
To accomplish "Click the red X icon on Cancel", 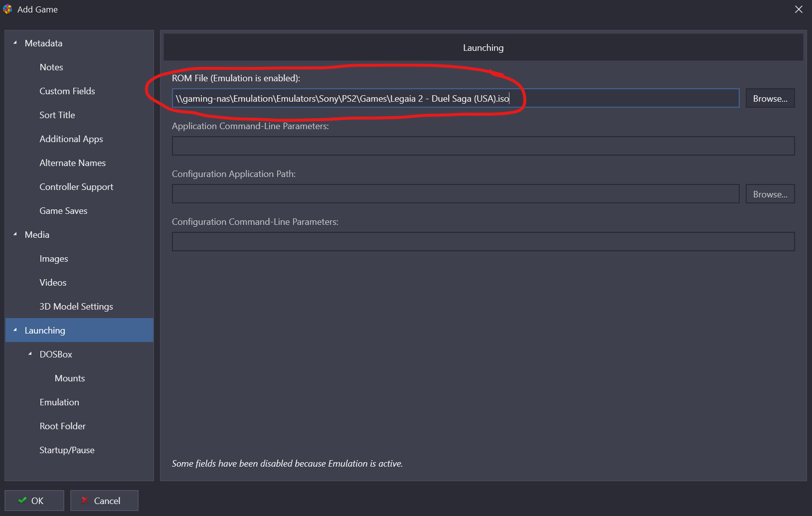I will [x=85, y=500].
